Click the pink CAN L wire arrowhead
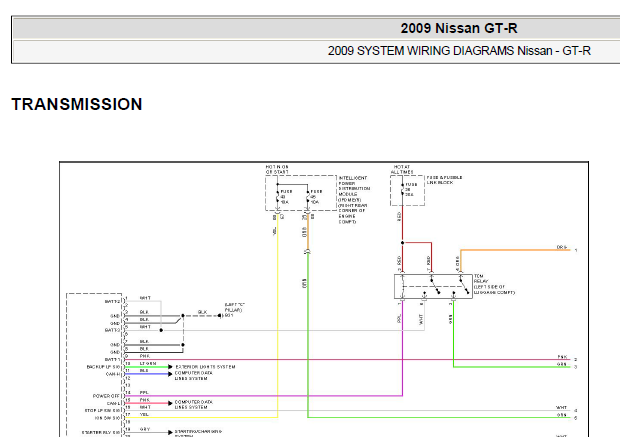620x437 pixels. [x=170, y=403]
